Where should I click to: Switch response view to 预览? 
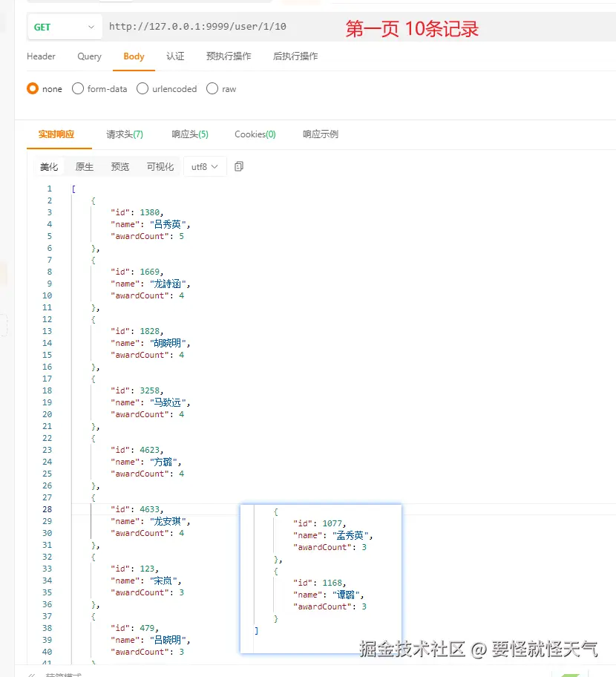[120, 167]
